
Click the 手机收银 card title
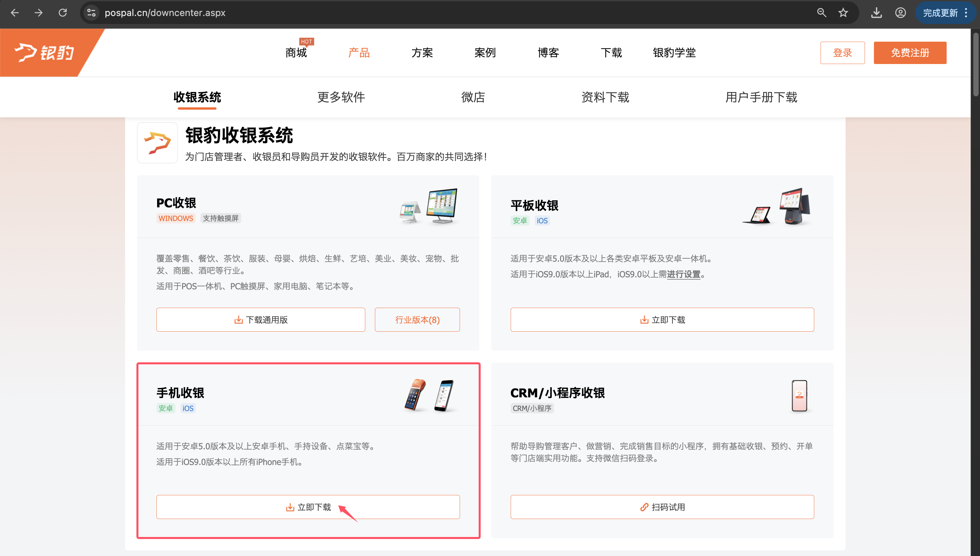click(x=180, y=393)
